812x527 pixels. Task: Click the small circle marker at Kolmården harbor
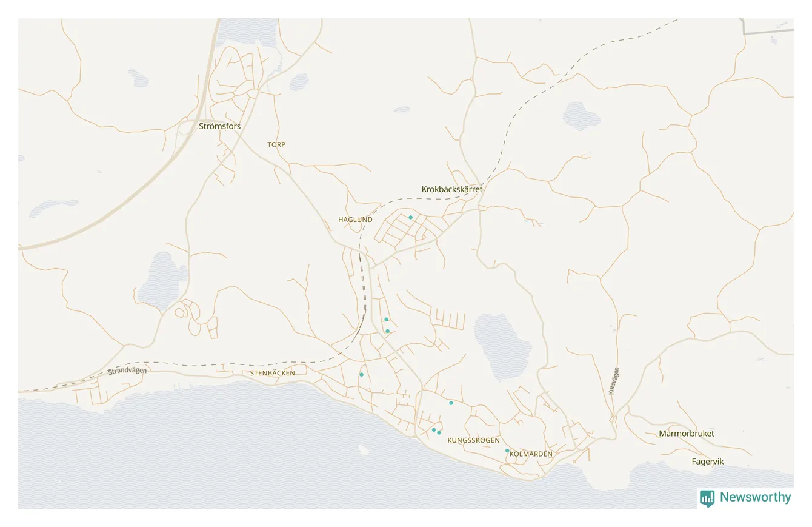click(x=574, y=462)
